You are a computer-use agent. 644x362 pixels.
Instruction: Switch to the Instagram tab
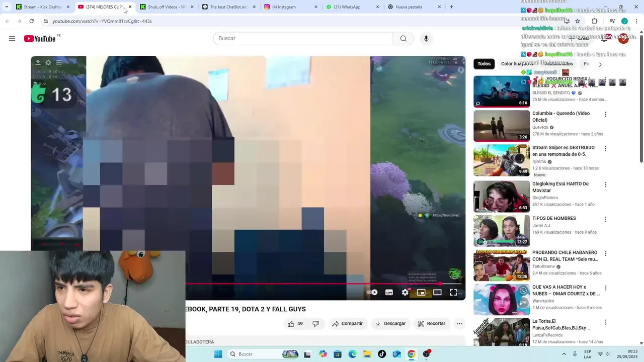click(290, 7)
